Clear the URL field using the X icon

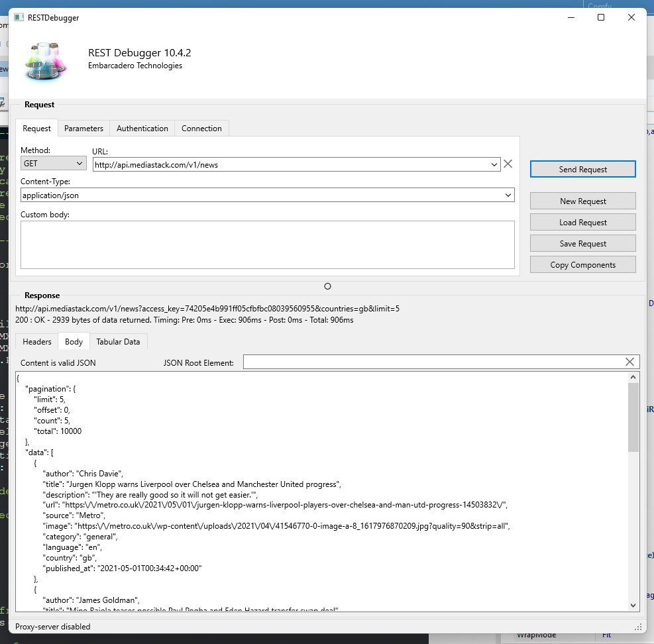click(508, 163)
